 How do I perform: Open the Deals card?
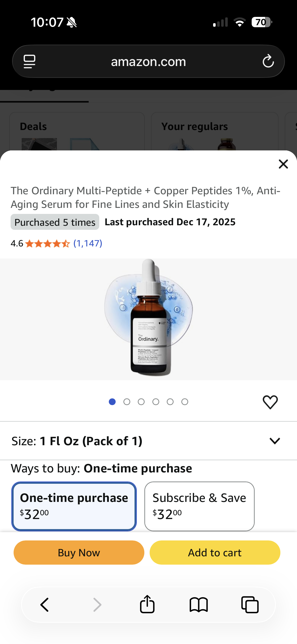[x=77, y=132]
